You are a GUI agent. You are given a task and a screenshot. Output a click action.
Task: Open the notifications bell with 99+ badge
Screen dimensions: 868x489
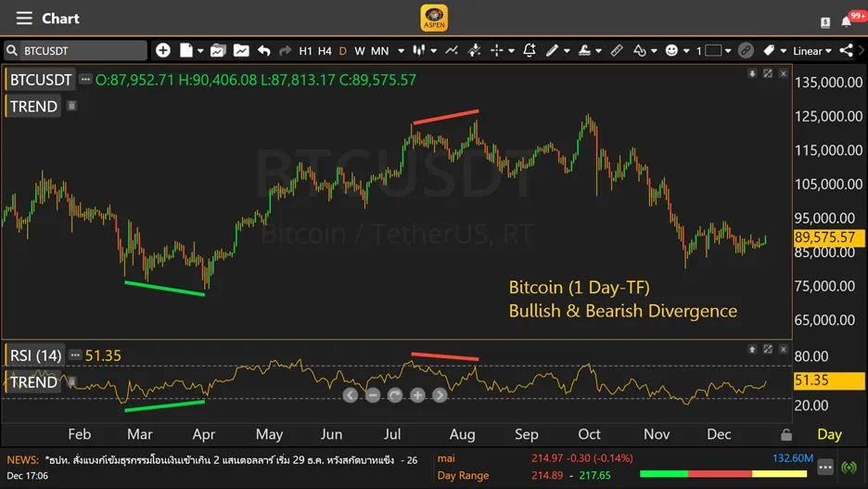847,20
